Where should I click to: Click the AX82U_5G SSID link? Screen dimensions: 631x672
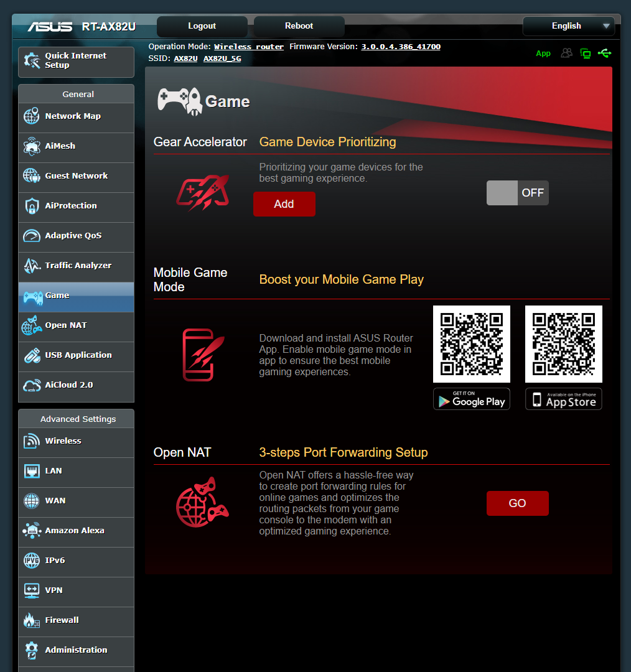222,58
